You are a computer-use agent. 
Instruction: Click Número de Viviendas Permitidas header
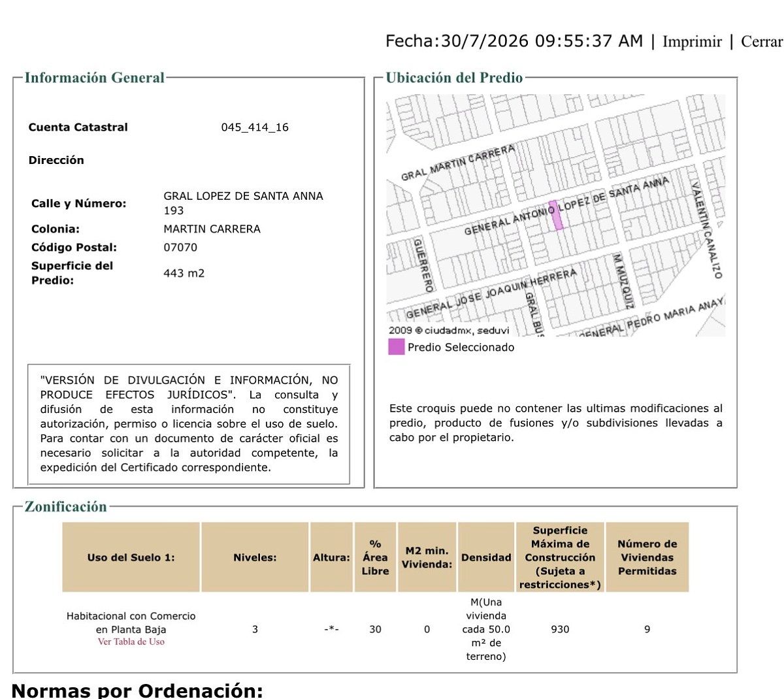pos(647,557)
